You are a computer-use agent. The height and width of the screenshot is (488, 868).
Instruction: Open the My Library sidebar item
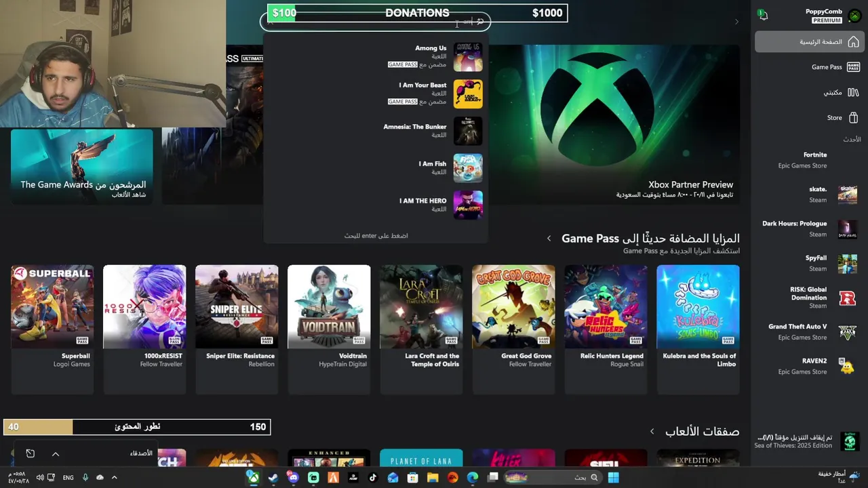[808, 92]
